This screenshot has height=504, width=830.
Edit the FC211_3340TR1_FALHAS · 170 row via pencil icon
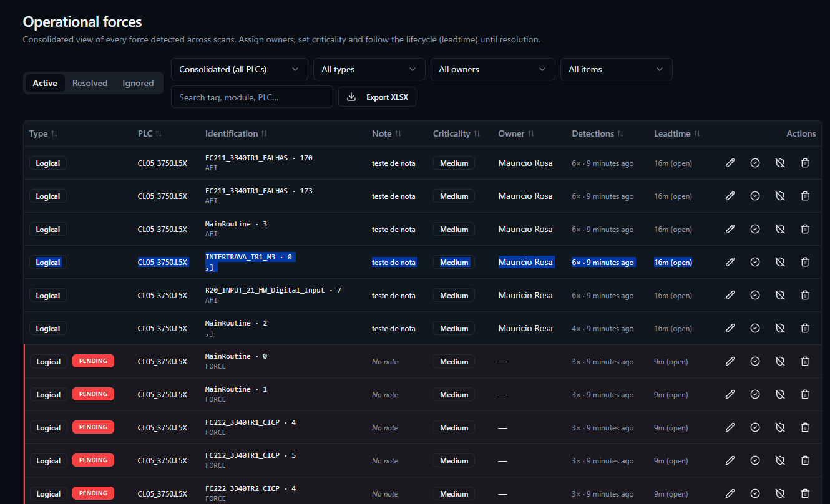[730, 163]
